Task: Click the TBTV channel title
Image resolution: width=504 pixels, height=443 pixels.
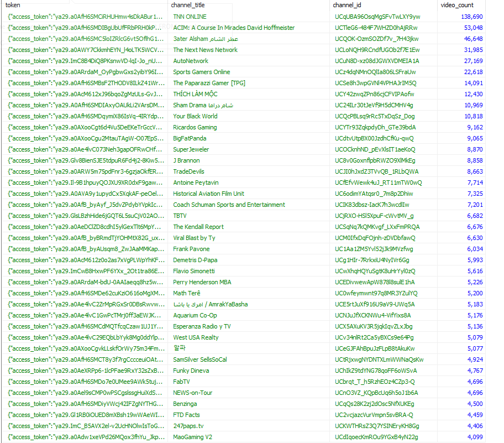Action: coord(180,216)
